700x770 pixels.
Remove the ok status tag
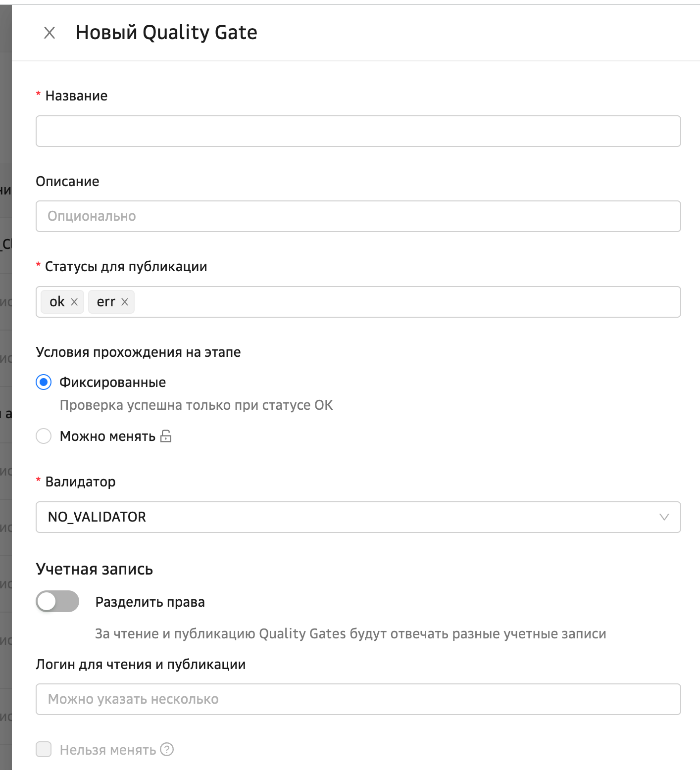click(74, 302)
